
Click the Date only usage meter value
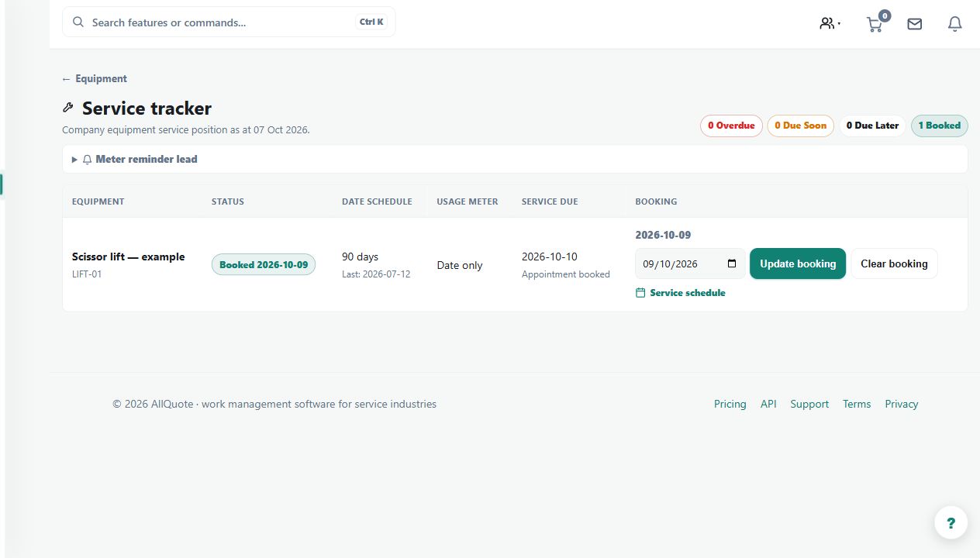460,265
